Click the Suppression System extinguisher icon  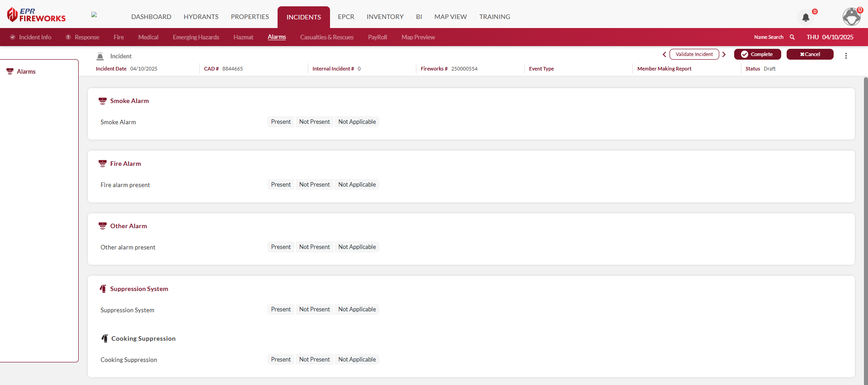[x=103, y=289]
